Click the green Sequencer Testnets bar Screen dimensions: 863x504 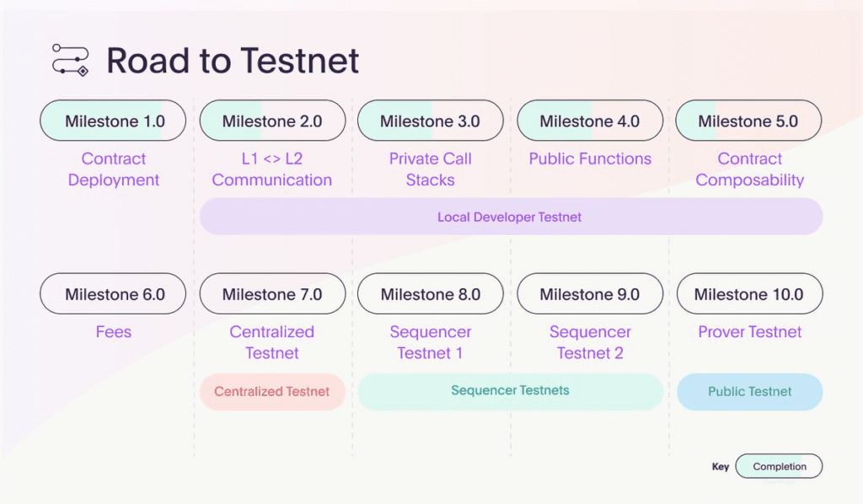[510, 392]
